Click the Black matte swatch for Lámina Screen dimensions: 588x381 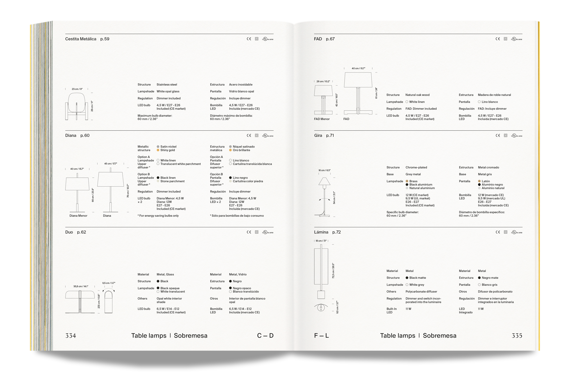click(407, 278)
